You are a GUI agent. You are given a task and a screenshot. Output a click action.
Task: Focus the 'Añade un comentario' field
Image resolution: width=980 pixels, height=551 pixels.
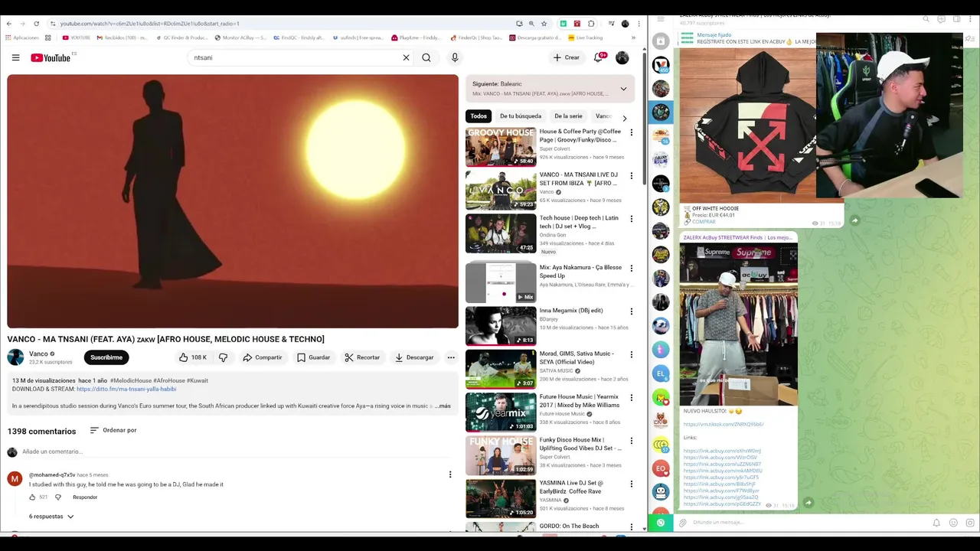pyautogui.click(x=237, y=452)
